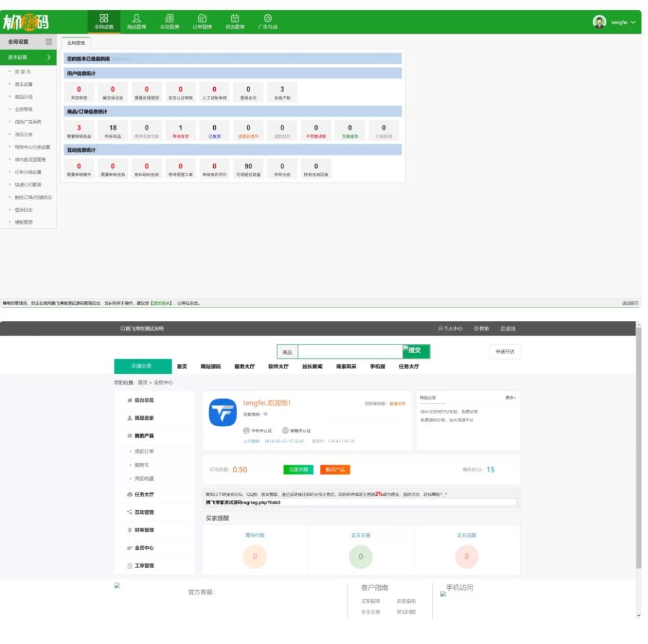This screenshot has height=644, width=648.
Task: Click the buyer credit star icon
Action: click(x=265, y=414)
